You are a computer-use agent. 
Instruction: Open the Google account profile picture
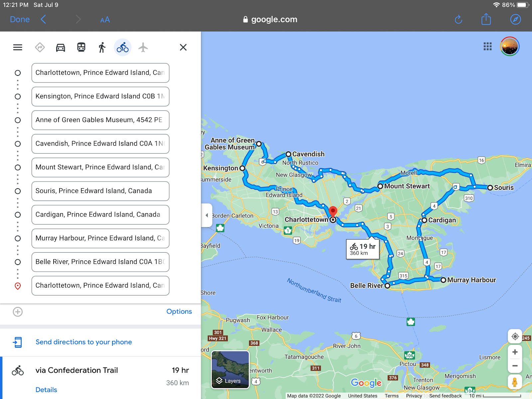(510, 47)
